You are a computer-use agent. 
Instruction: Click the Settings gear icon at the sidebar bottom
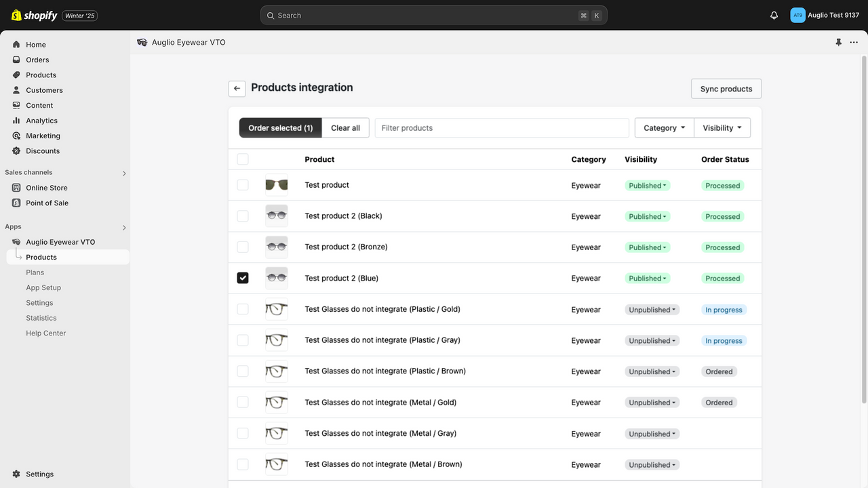[16, 474]
